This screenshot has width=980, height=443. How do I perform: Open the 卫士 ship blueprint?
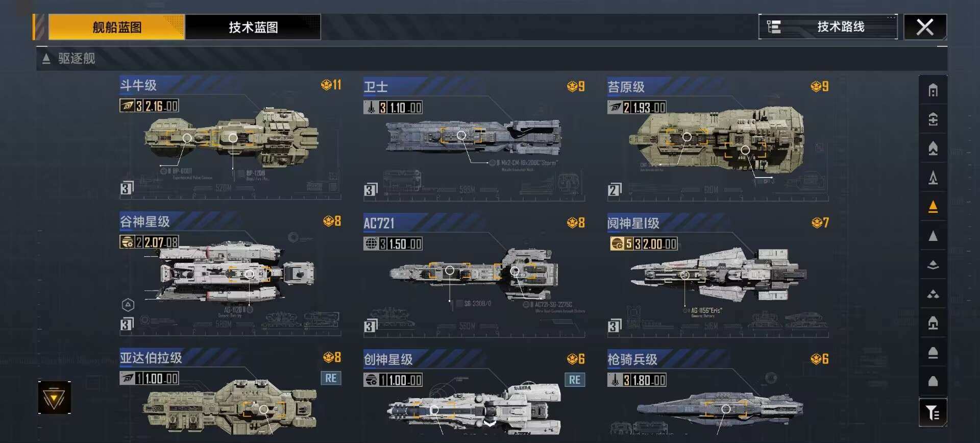tap(474, 139)
